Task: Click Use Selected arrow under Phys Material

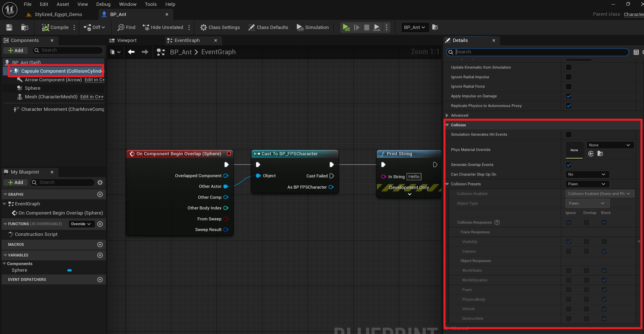Action: coord(591,154)
